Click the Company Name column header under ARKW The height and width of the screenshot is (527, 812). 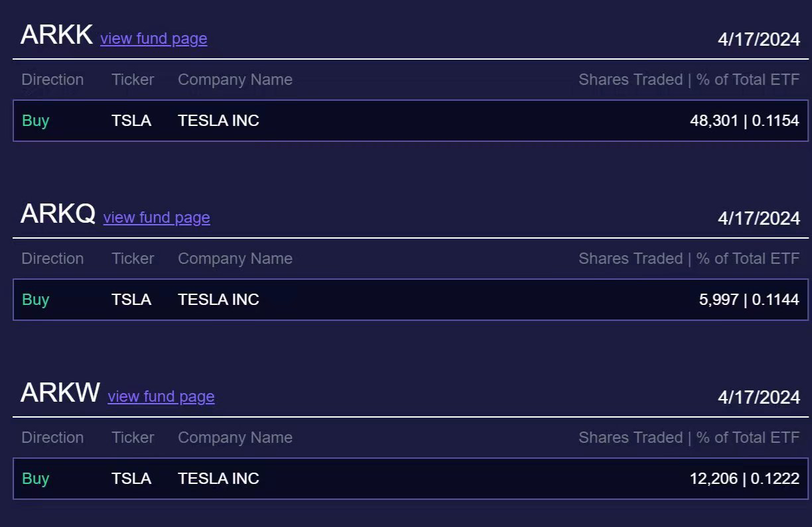click(x=235, y=438)
